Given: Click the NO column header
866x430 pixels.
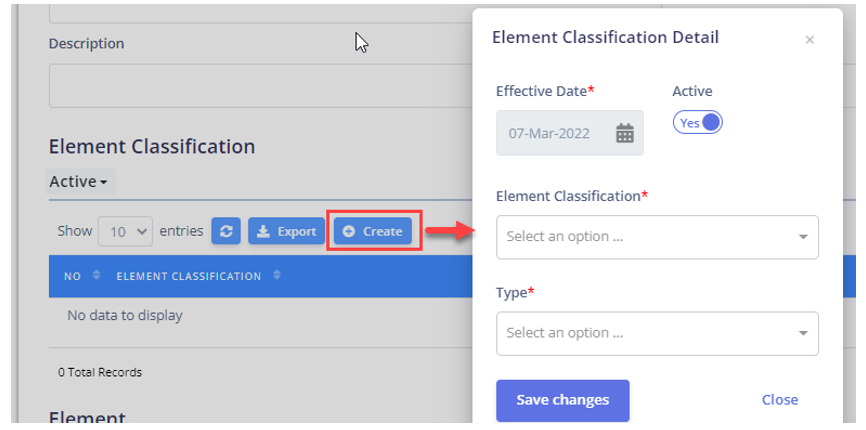Looking at the screenshot, I should pos(72,276).
